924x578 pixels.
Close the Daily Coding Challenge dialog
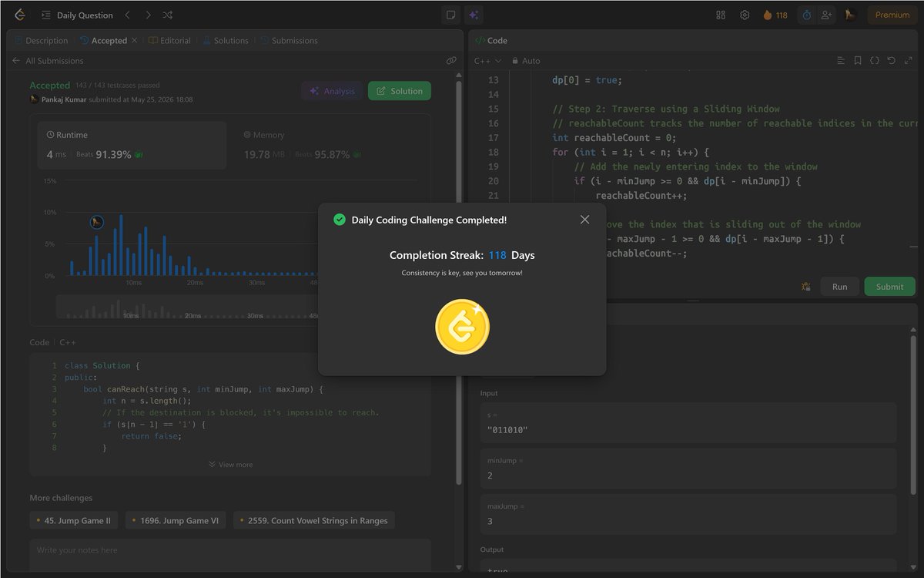tap(584, 220)
